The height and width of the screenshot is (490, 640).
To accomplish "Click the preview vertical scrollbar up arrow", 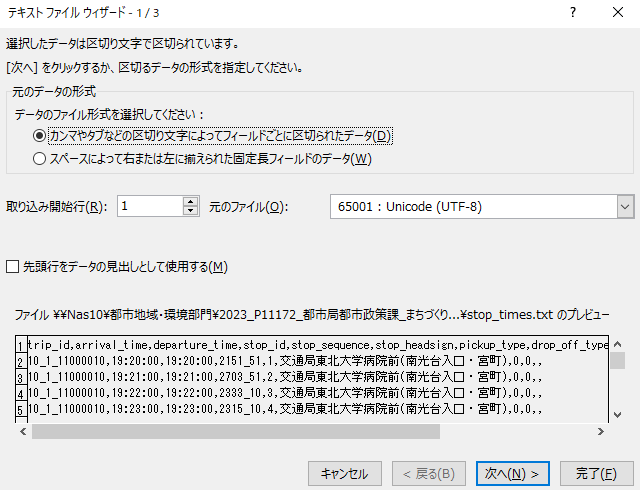I will coord(618,343).
